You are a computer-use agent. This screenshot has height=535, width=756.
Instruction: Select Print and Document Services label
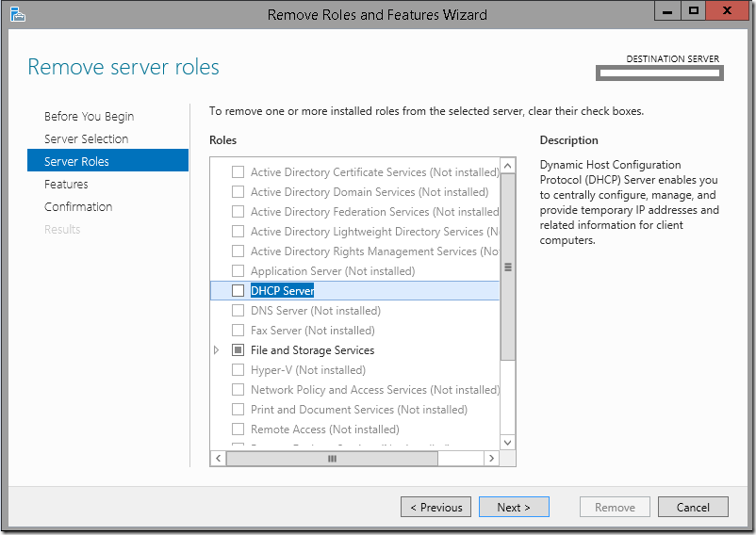coord(359,410)
